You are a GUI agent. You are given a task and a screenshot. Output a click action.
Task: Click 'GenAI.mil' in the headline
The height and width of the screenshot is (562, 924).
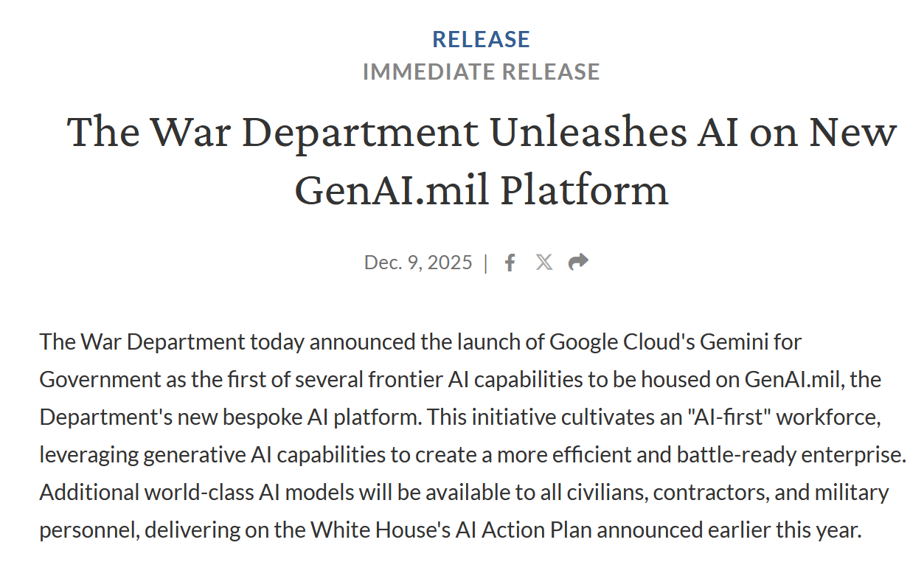(x=392, y=190)
